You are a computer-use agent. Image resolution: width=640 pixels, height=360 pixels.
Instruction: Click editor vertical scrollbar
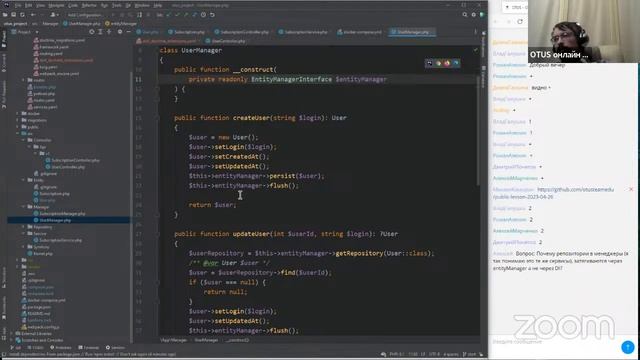478,131
